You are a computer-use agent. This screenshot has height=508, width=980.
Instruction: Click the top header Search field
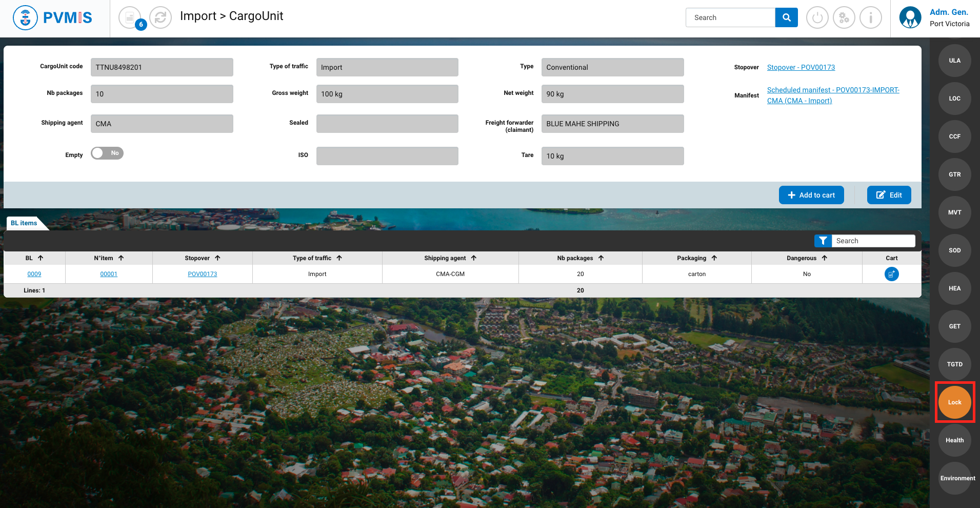(730, 17)
